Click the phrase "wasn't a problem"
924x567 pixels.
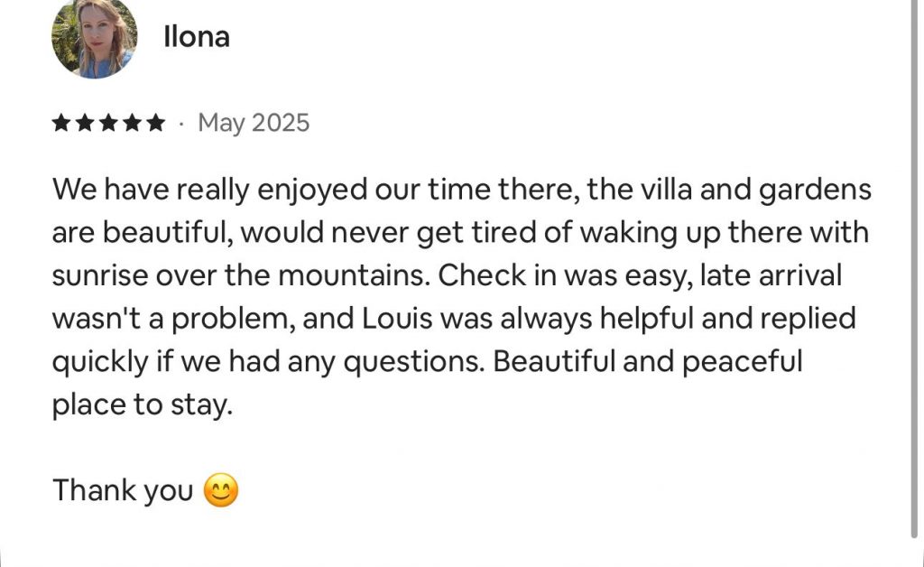[171, 319]
